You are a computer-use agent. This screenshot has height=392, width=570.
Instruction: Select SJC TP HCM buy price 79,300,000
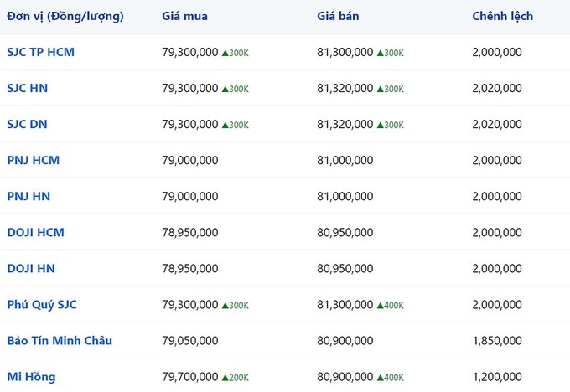[x=190, y=52]
